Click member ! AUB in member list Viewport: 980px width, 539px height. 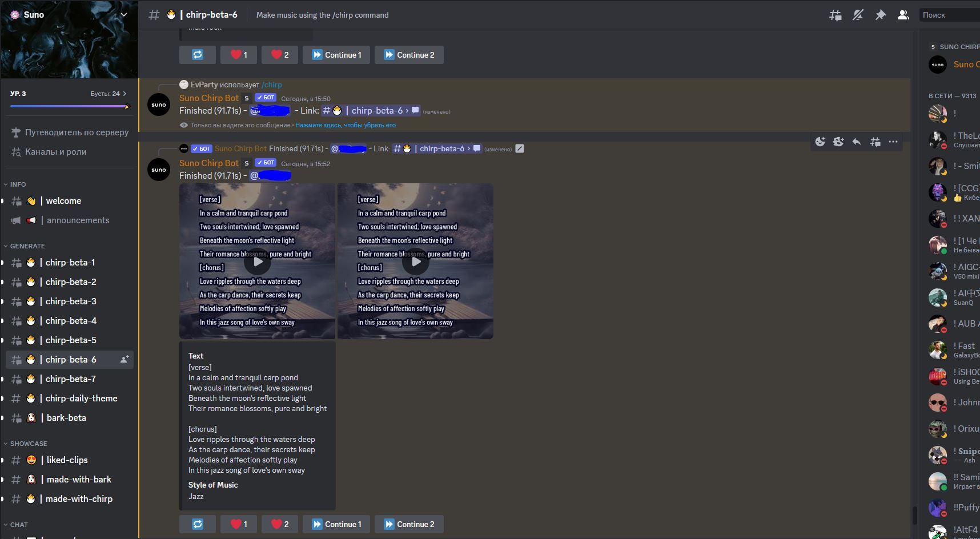click(x=953, y=324)
